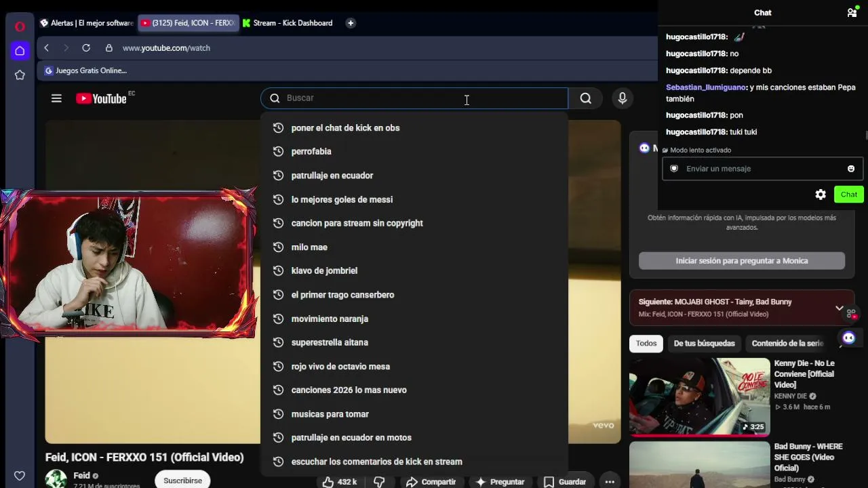Start voice search with the microphone icon
This screenshot has width=868, height=488.
pos(623,98)
